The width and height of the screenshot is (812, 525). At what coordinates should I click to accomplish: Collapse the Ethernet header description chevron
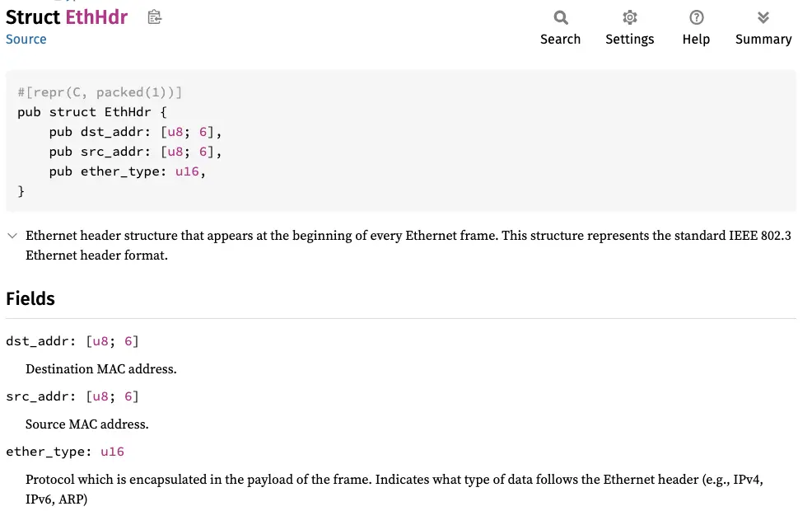[12, 236]
